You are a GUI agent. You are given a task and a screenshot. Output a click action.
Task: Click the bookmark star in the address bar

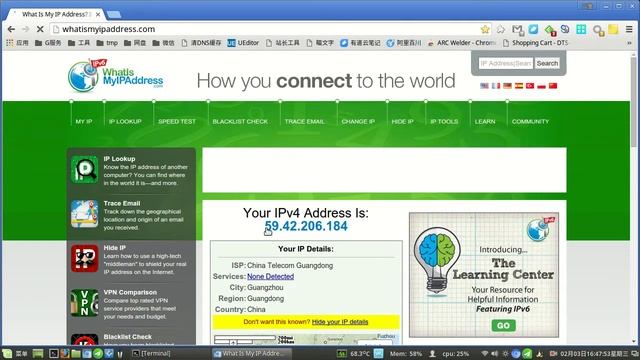485,29
